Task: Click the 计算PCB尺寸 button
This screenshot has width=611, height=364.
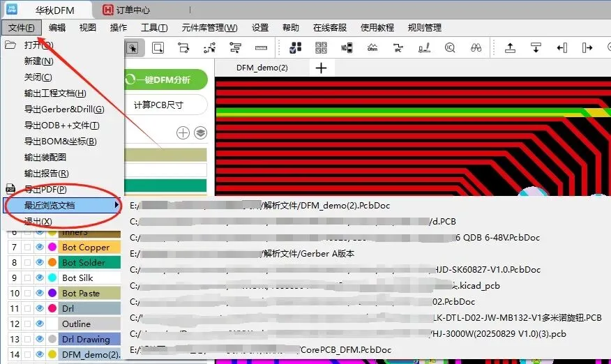Action: (x=166, y=105)
